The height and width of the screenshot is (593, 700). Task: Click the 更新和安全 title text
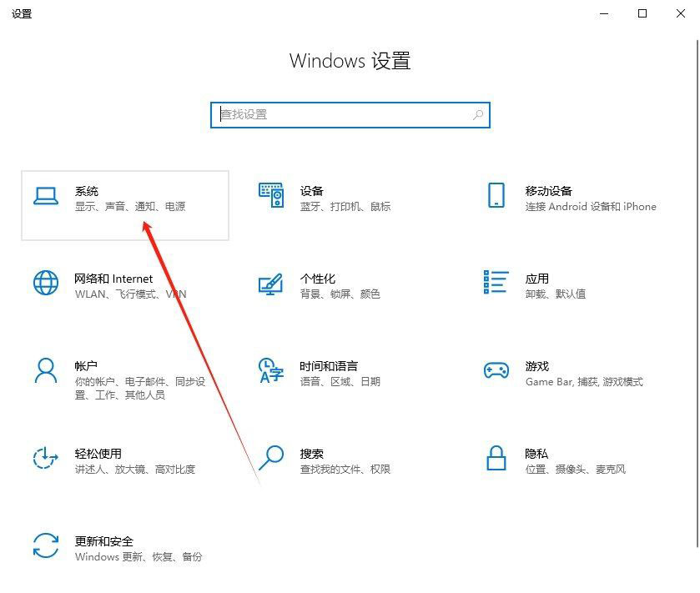(x=104, y=541)
